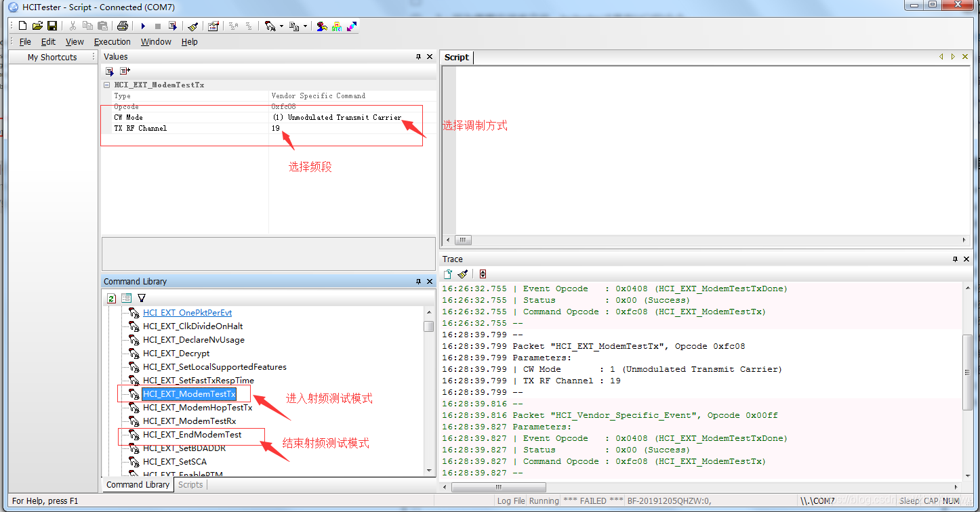This screenshot has height=512, width=980.
Task: Click the Cut scissors icon
Action: point(73,26)
